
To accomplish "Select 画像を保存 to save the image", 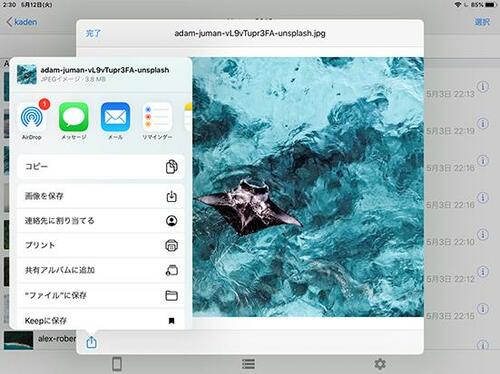I will (101, 196).
